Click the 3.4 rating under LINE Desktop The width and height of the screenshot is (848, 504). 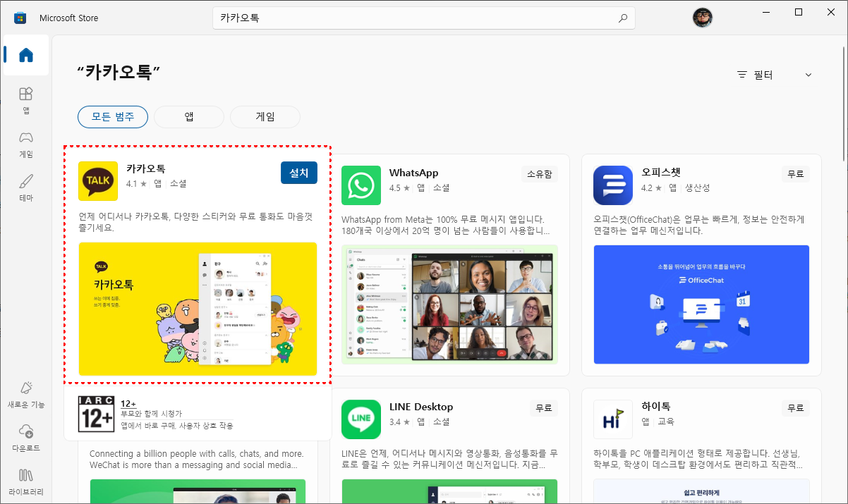pos(399,422)
